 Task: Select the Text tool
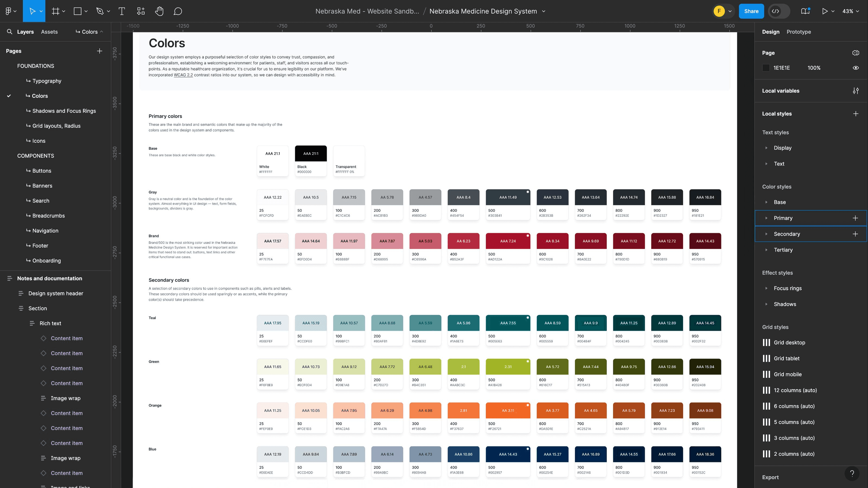(122, 11)
